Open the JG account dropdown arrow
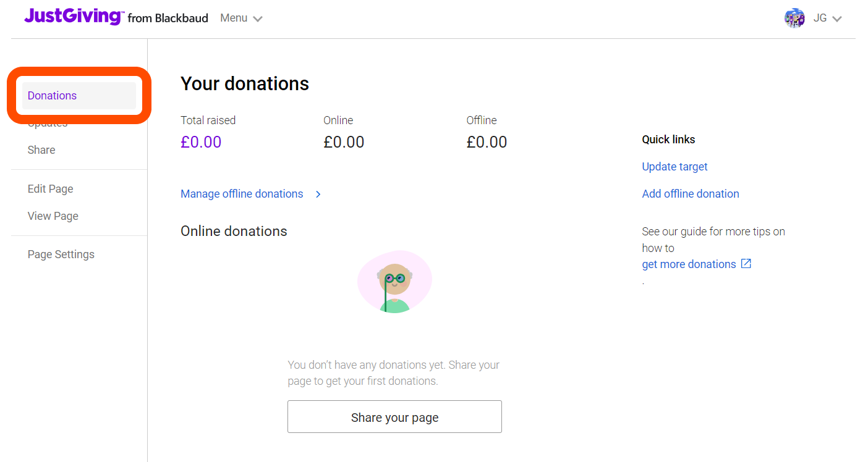 click(x=837, y=19)
